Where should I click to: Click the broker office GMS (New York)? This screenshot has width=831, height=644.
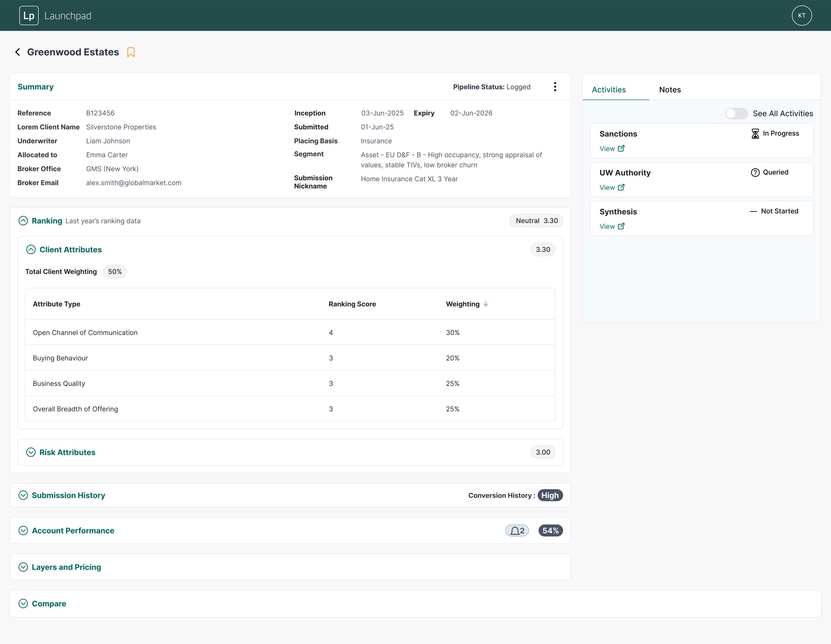click(x=112, y=169)
